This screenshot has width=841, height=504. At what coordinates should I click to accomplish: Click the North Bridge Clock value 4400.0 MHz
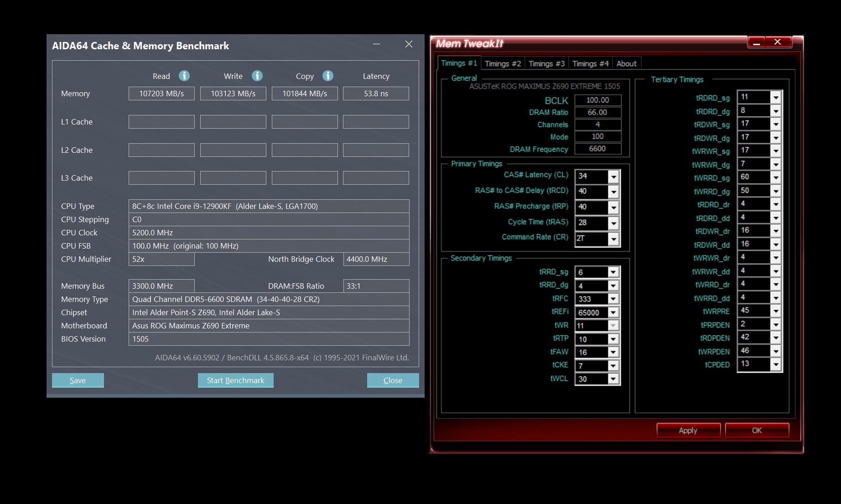click(376, 259)
